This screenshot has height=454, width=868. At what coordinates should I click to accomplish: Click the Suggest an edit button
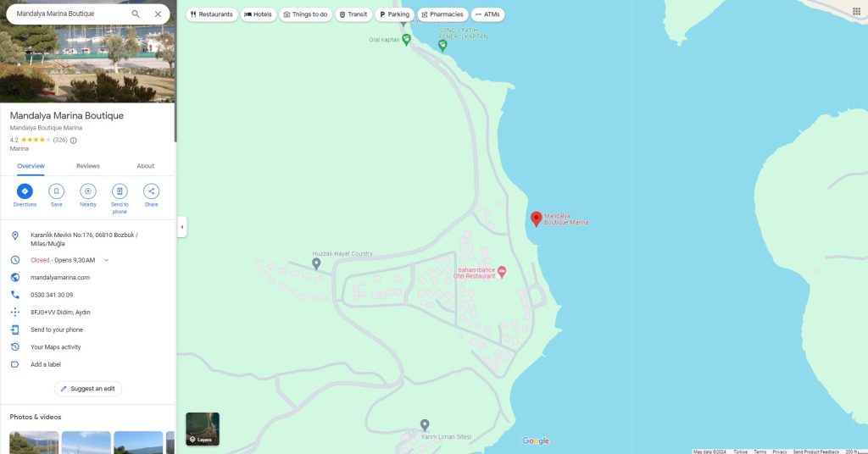(88, 389)
